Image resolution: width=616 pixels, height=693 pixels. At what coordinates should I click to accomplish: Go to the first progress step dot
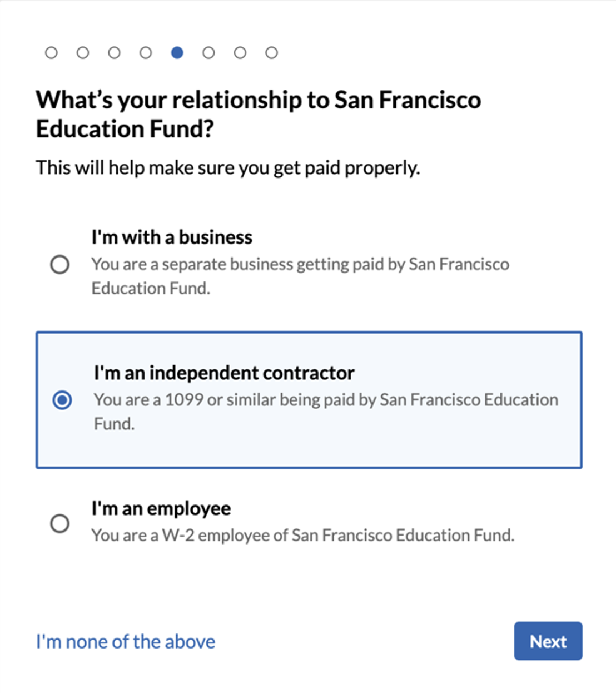coord(51,53)
